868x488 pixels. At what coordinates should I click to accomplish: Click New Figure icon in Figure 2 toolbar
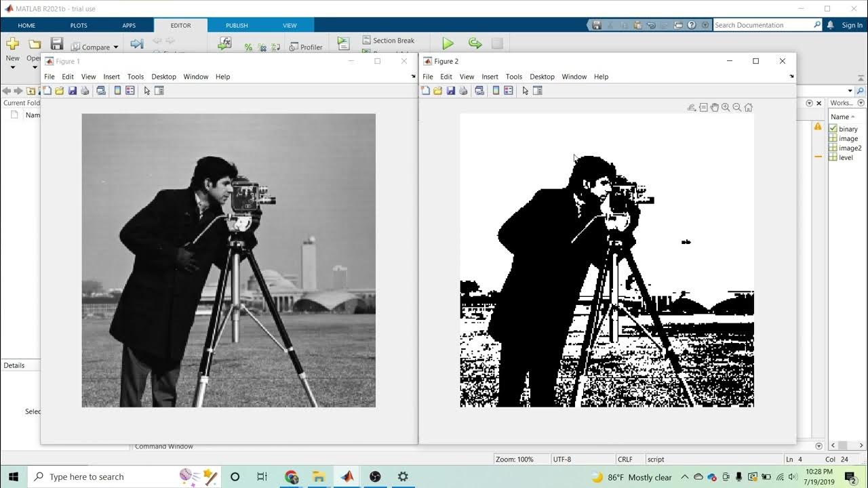426,91
